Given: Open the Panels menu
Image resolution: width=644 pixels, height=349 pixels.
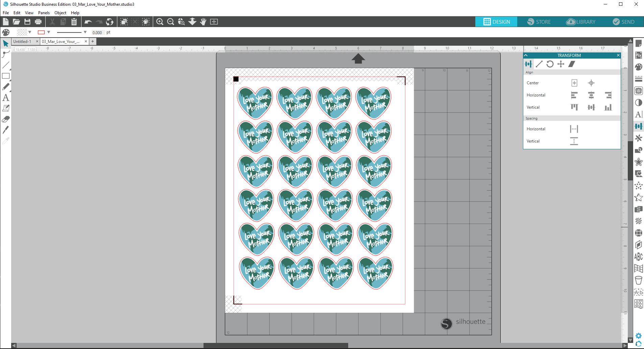Looking at the screenshot, I should pyautogui.click(x=44, y=13).
